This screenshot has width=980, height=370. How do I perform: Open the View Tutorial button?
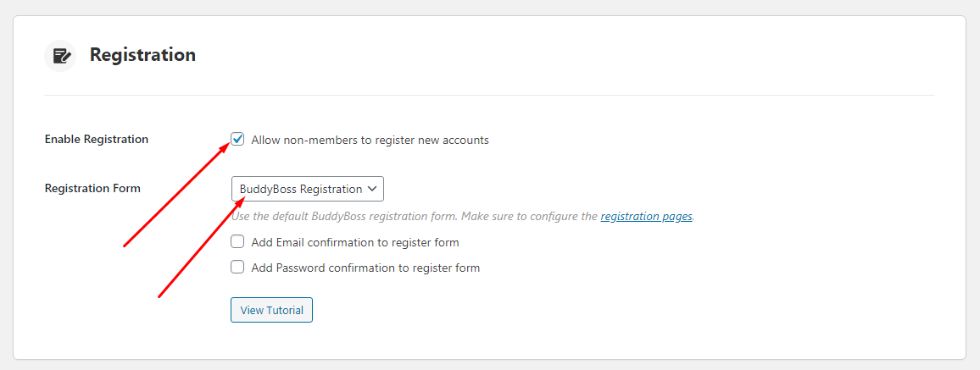[272, 310]
